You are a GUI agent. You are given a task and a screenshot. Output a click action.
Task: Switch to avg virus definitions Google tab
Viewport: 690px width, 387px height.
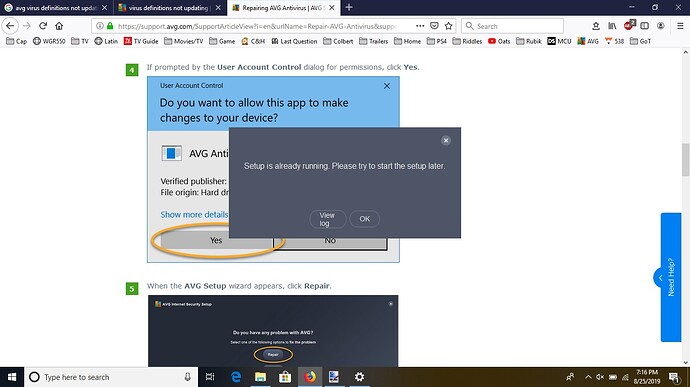pyautogui.click(x=56, y=7)
